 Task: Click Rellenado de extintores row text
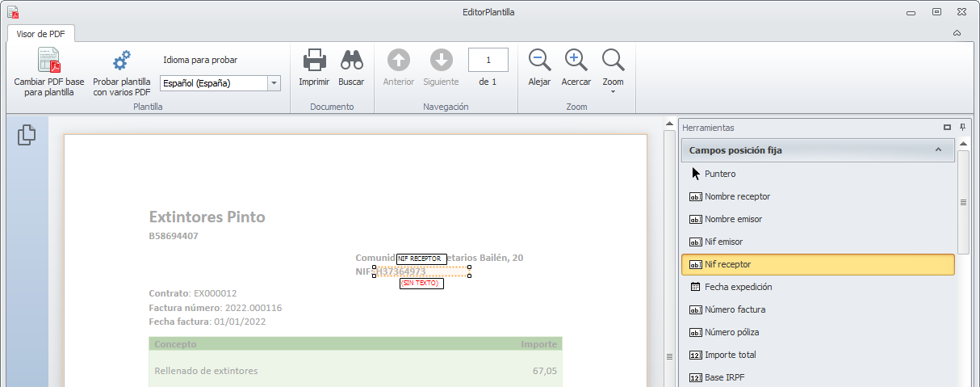(x=206, y=371)
